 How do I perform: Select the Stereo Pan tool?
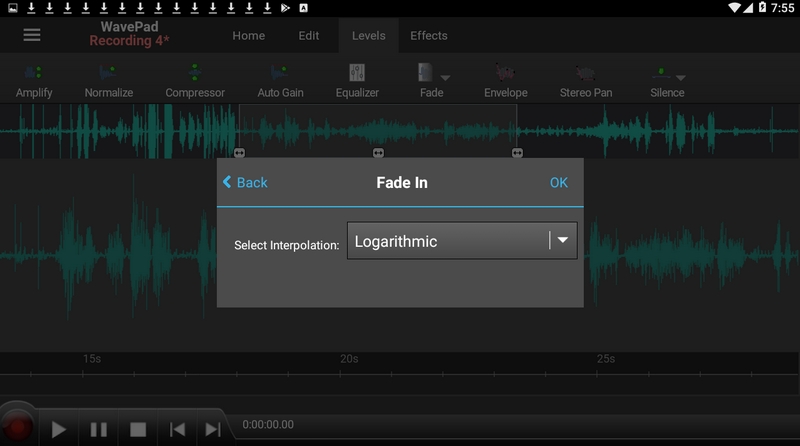(585, 74)
